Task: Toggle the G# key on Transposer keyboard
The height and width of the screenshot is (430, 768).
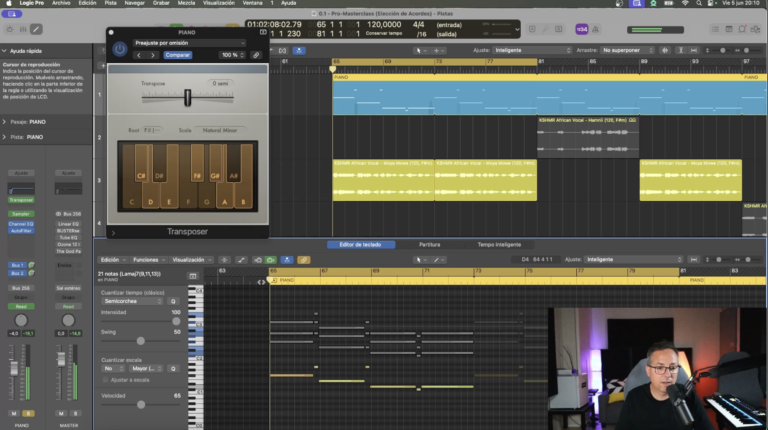Action: (x=215, y=164)
